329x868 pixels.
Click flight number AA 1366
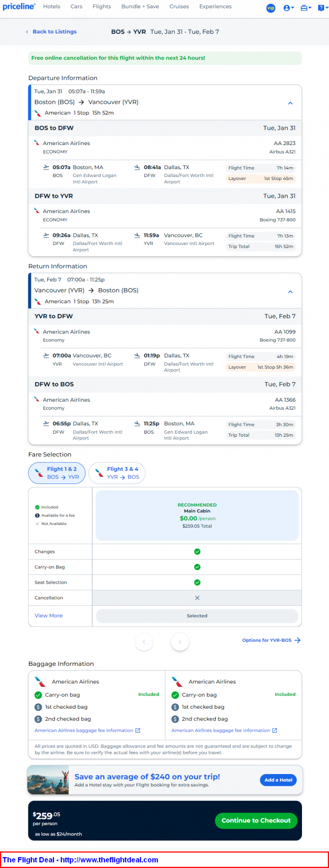point(285,400)
